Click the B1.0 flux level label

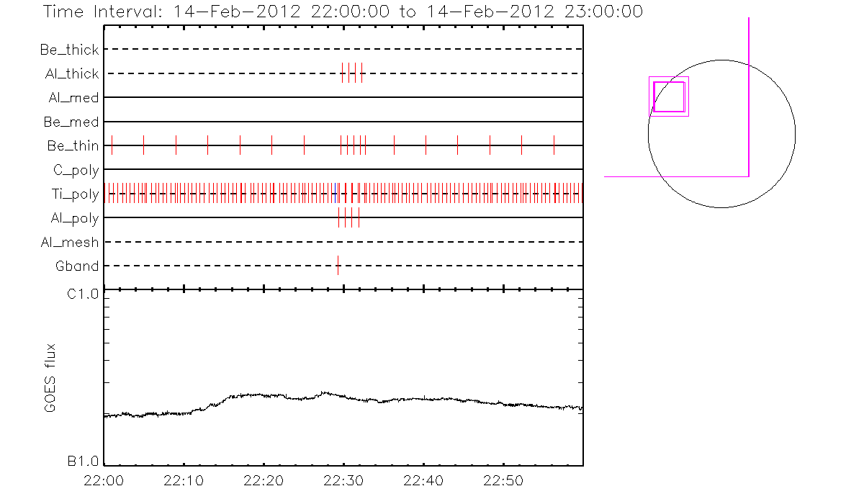83,461
